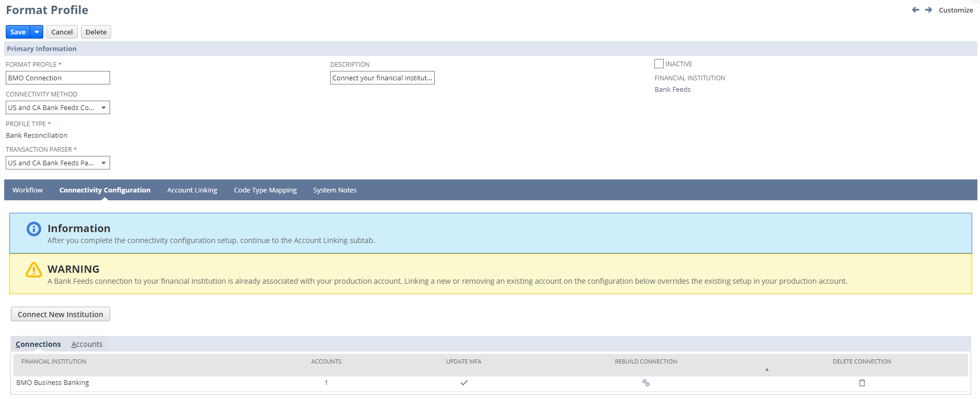Open the account count link for BMO
This screenshot has height=399, width=980.
click(326, 383)
